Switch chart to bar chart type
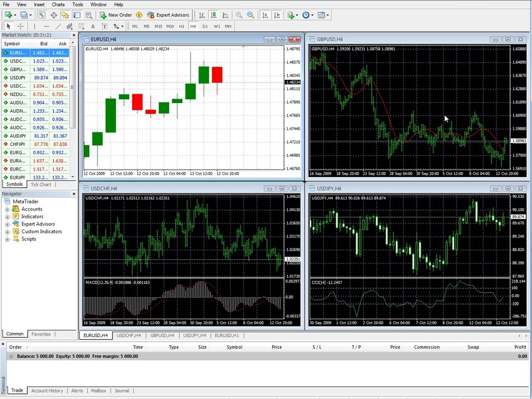 tap(202, 15)
